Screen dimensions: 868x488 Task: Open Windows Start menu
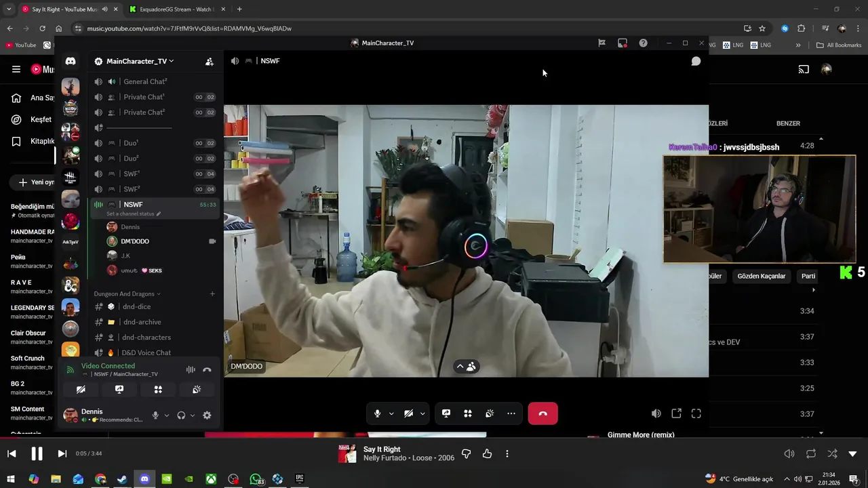(12, 479)
